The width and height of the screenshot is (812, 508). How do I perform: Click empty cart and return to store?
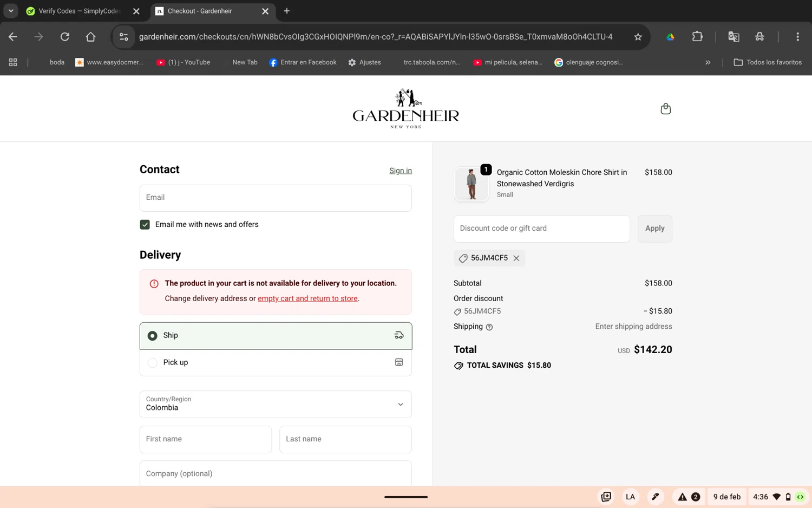307,298
